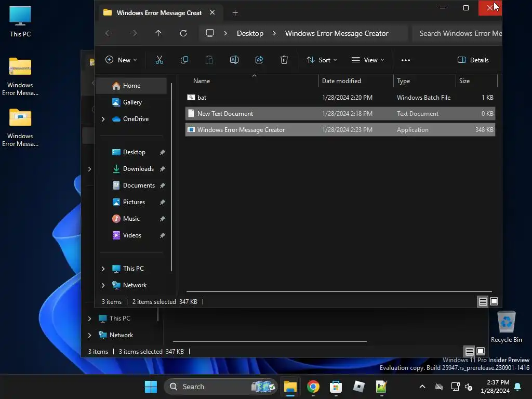Open pinned Music folder in sidebar
532x399 pixels.
131,219
